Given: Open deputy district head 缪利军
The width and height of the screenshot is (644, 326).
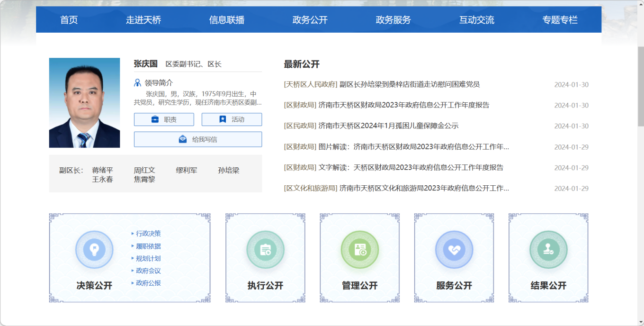Looking at the screenshot, I should click(187, 170).
